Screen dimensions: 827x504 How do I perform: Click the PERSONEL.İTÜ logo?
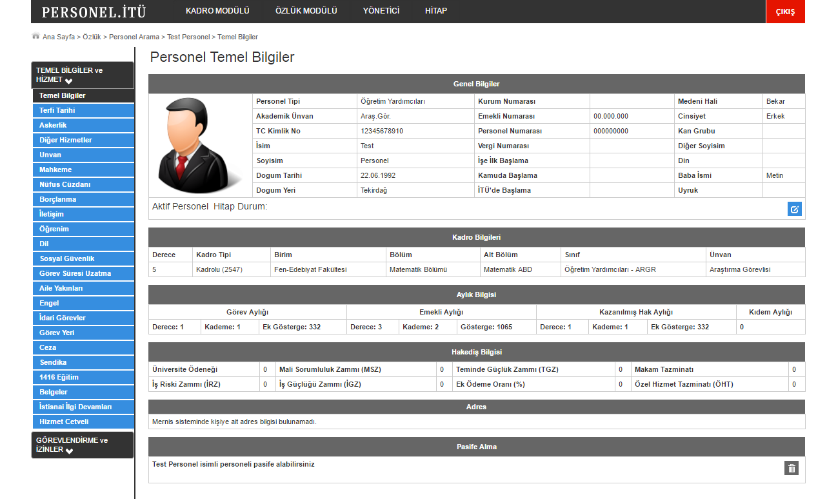click(x=94, y=12)
